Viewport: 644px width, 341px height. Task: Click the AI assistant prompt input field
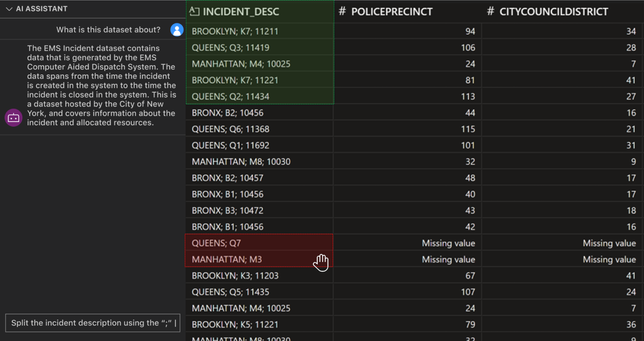pyautogui.click(x=92, y=323)
